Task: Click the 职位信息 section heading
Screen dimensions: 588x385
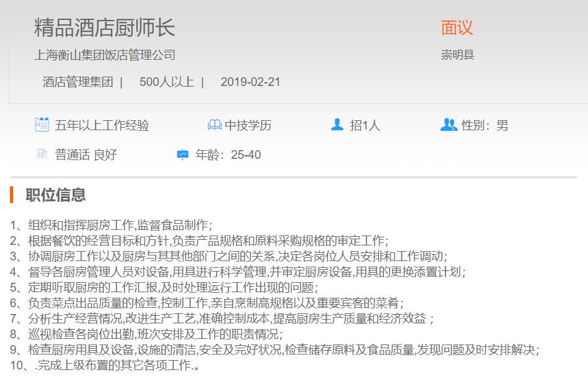Action: click(x=55, y=195)
